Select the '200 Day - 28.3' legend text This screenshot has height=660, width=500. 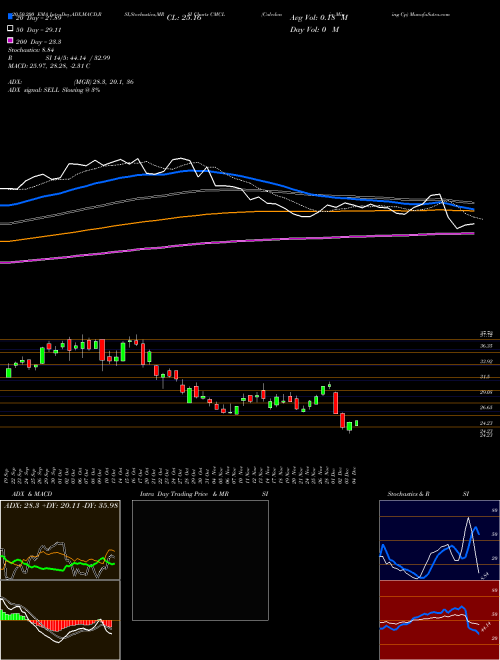point(39,42)
